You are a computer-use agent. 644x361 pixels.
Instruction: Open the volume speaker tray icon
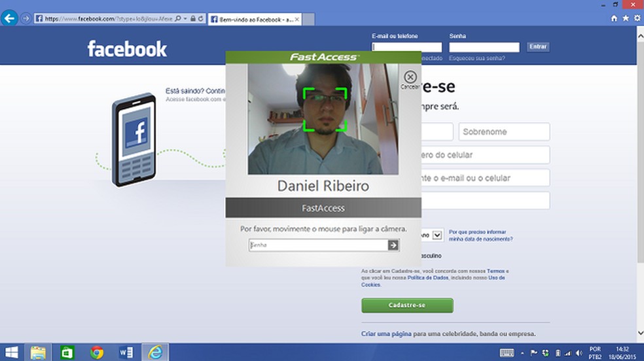(x=579, y=352)
